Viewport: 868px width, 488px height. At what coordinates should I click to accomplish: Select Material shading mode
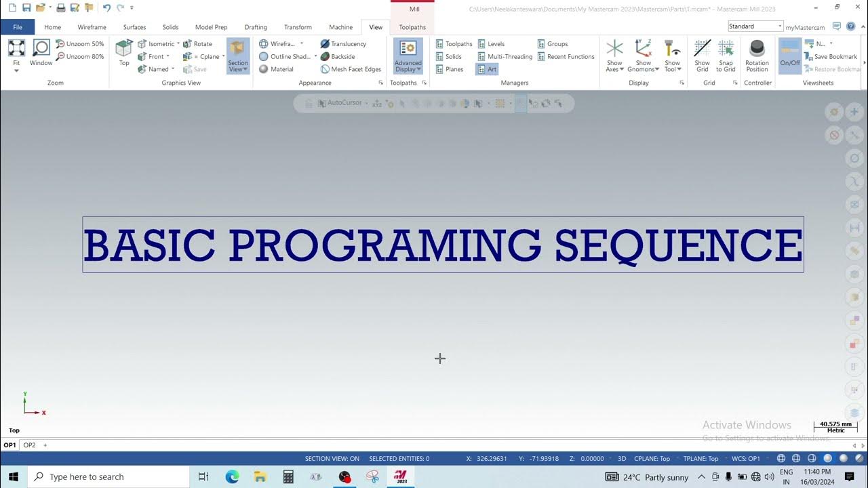pyautogui.click(x=277, y=69)
